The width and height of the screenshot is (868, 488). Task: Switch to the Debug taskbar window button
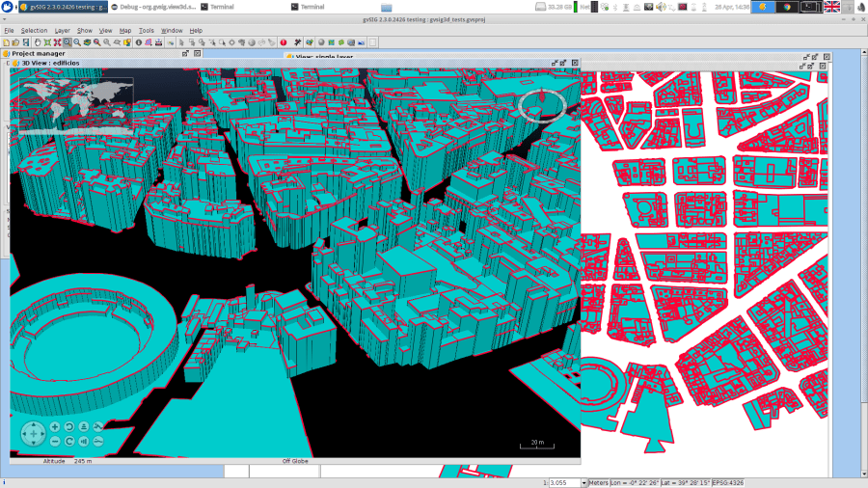[153, 6]
